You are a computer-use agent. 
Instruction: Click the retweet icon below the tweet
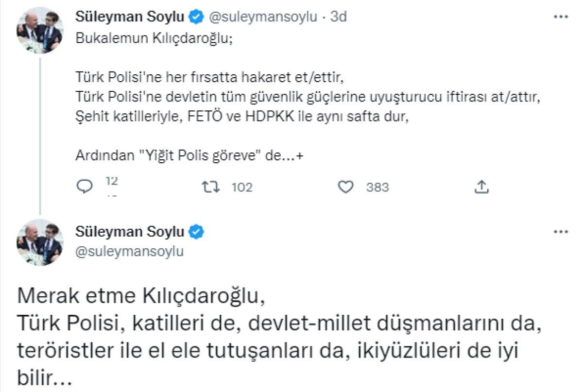[210, 187]
